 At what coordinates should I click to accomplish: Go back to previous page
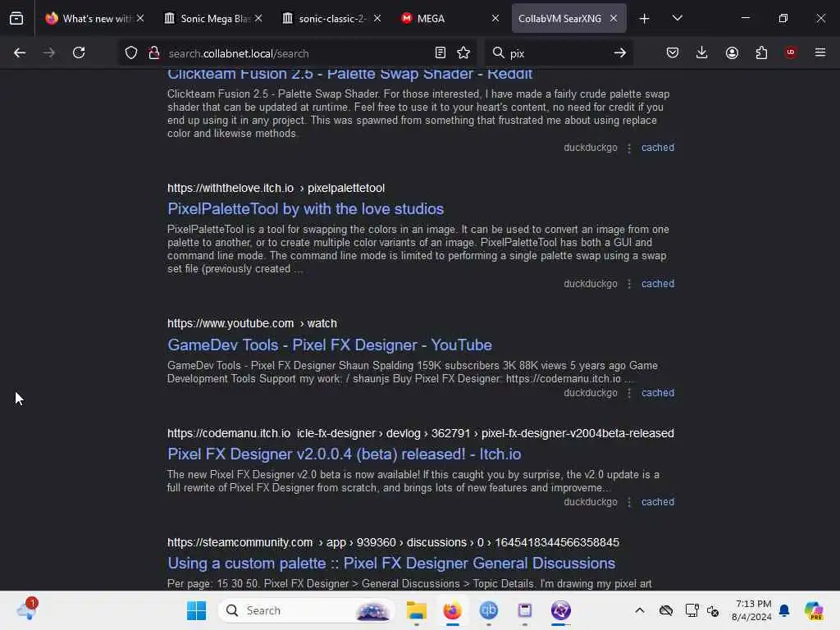[20, 53]
